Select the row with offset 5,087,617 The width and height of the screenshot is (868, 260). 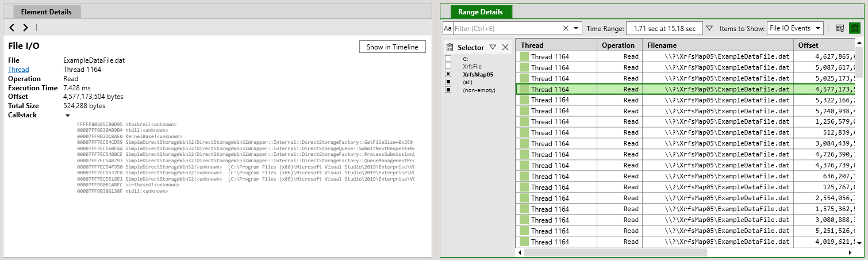coord(685,67)
